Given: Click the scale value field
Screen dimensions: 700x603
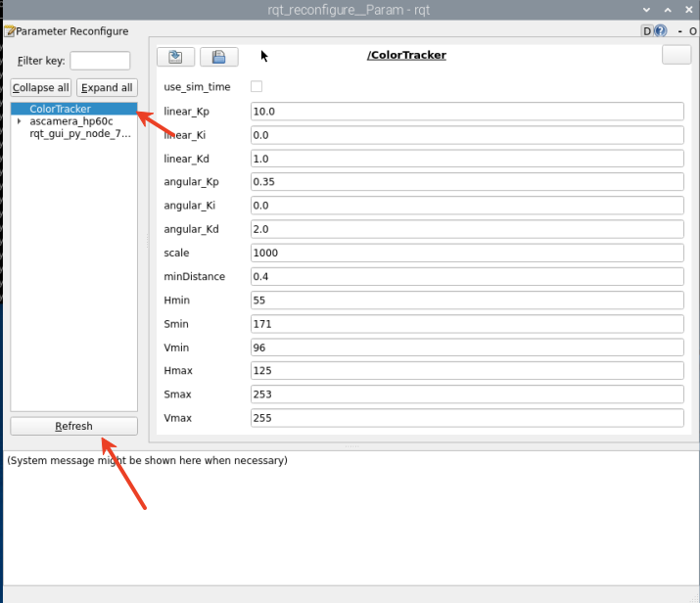Looking at the screenshot, I should pos(466,253).
